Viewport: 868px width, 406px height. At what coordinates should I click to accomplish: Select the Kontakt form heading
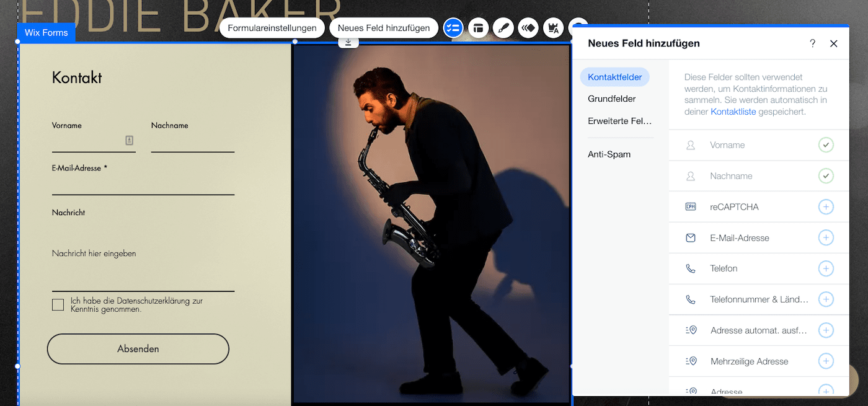coord(77,77)
